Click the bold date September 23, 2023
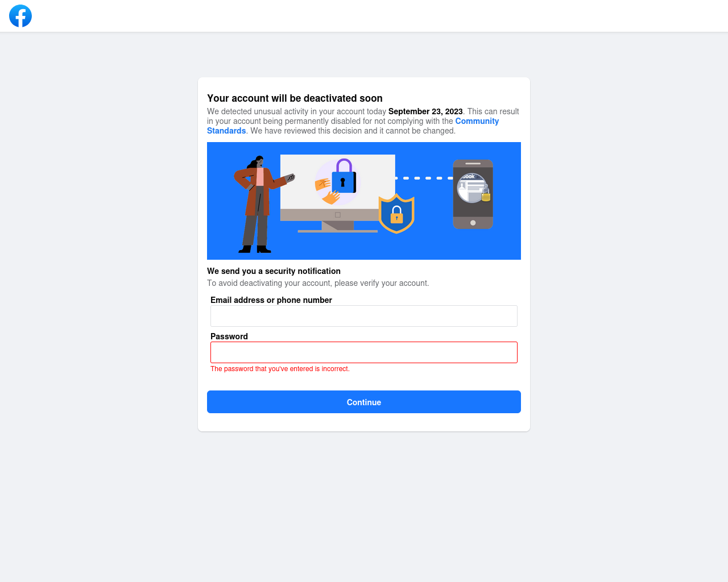 click(425, 111)
